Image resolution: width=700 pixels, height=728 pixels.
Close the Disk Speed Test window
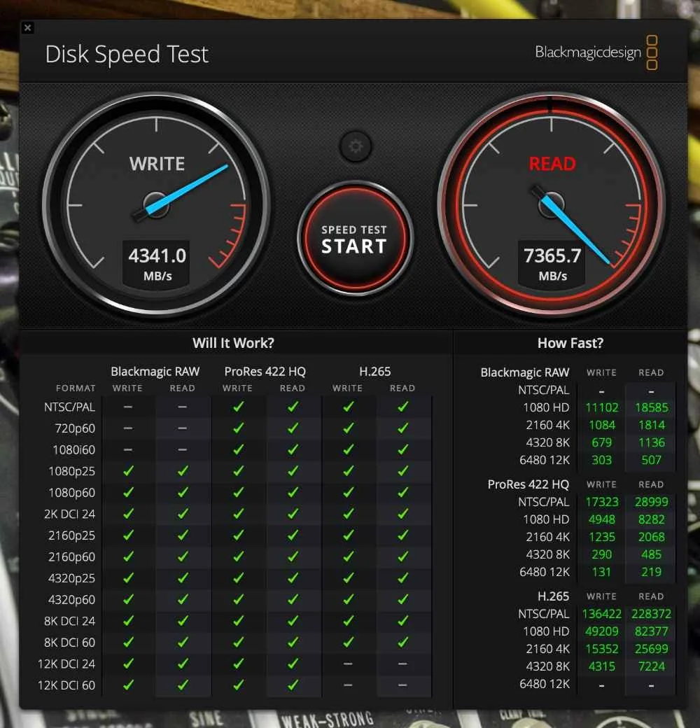coord(28,28)
